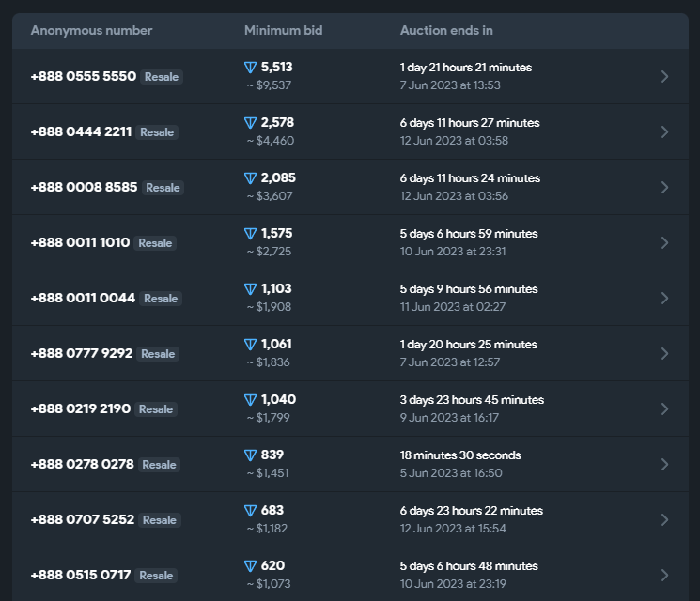This screenshot has width=700, height=601.
Task: Select the ~ $4,460 price estimate
Action: [x=271, y=141]
